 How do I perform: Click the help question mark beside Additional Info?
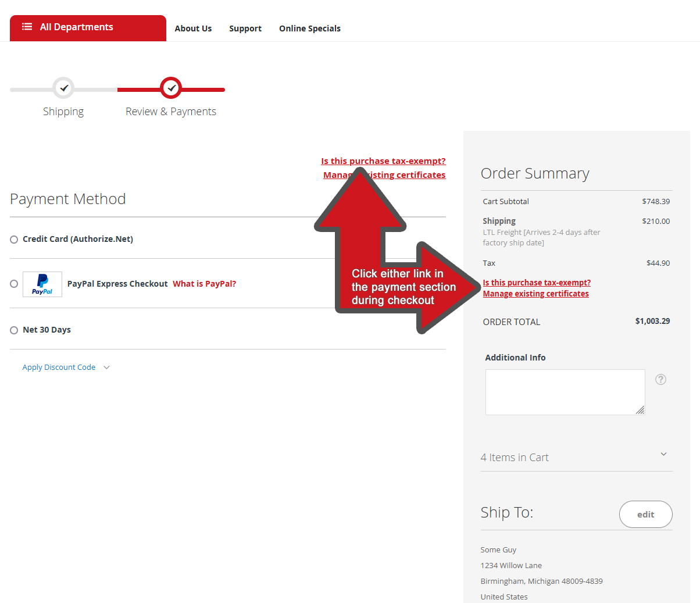(660, 379)
